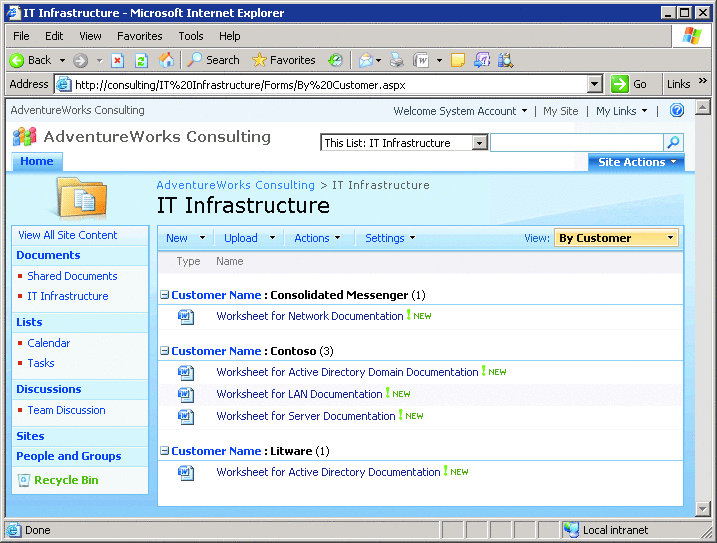The height and width of the screenshot is (543, 717).
Task: Open Worksheet for Server Documentation
Action: coord(305,416)
